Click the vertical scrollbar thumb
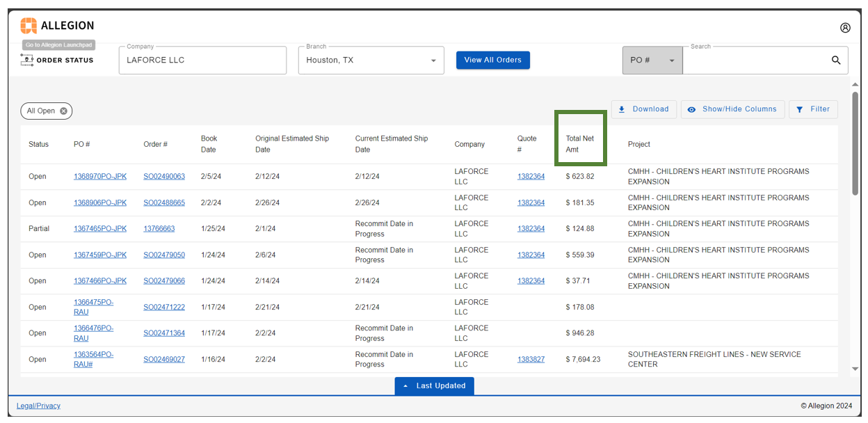The height and width of the screenshot is (423, 868). point(855,143)
